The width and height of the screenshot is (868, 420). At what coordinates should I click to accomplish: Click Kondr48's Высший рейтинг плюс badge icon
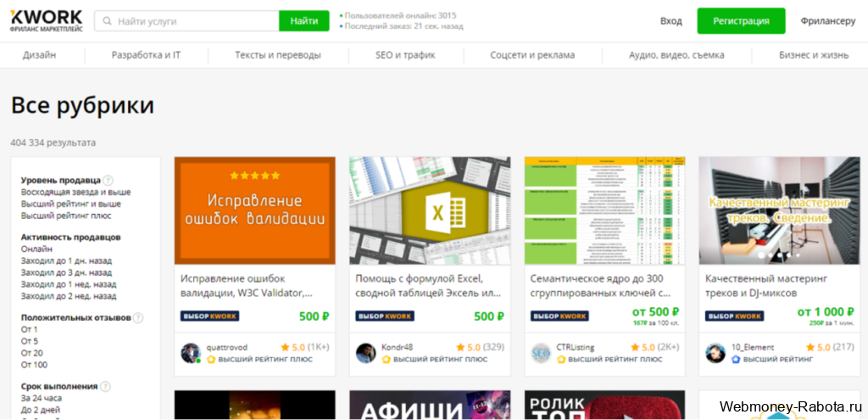(386, 359)
